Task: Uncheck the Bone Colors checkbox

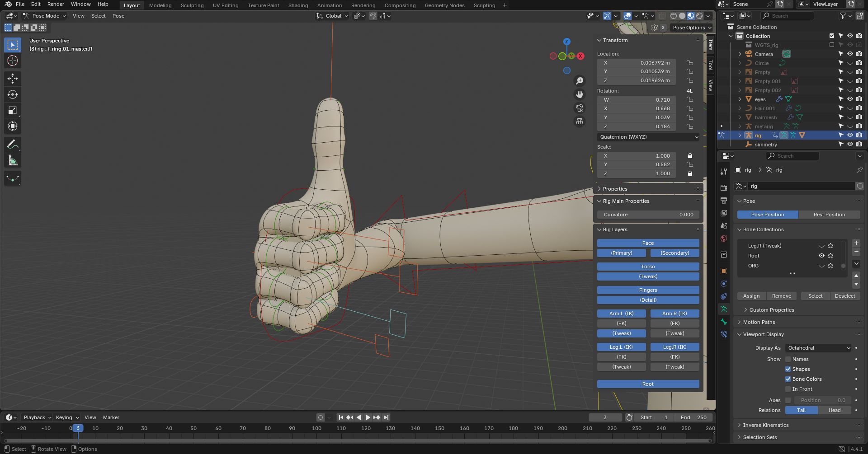Action: pos(788,379)
